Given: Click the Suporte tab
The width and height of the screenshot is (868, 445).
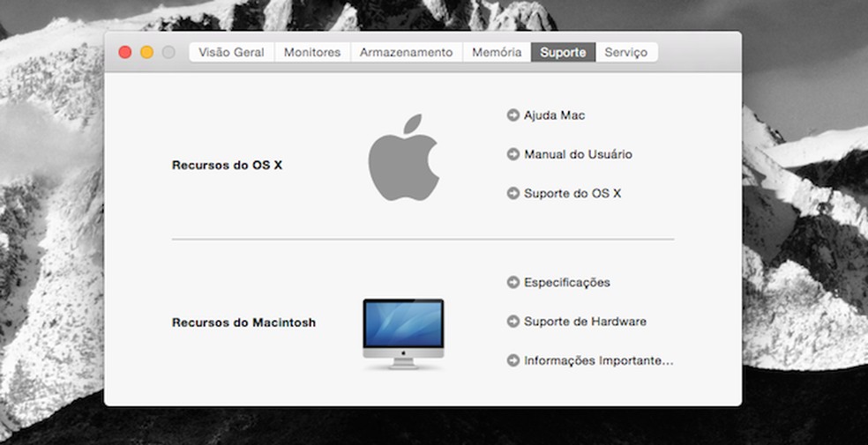Looking at the screenshot, I should point(563,53).
